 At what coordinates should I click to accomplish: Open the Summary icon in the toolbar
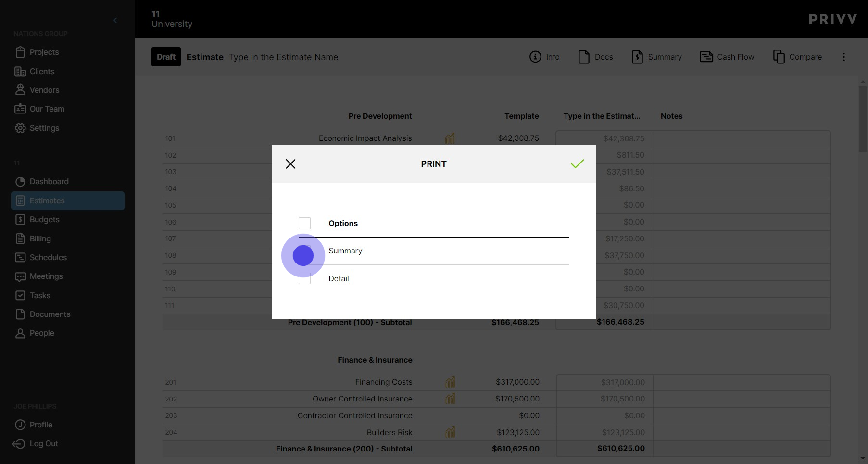point(637,57)
